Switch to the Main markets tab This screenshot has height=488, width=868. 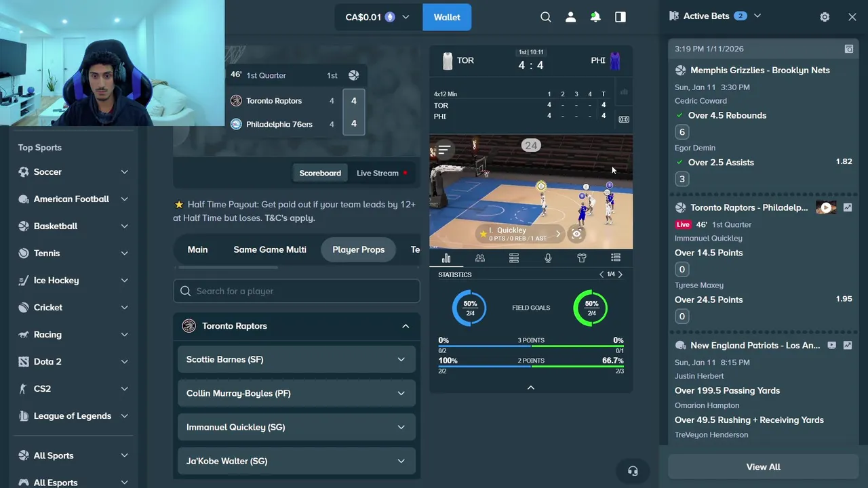[x=197, y=249]
